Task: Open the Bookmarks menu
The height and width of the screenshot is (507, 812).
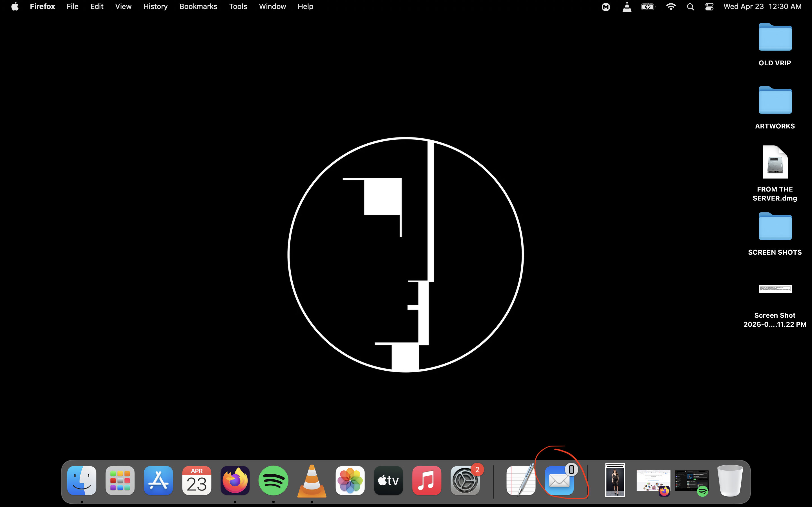Action: pyautogui.click(x=198, y=7)
